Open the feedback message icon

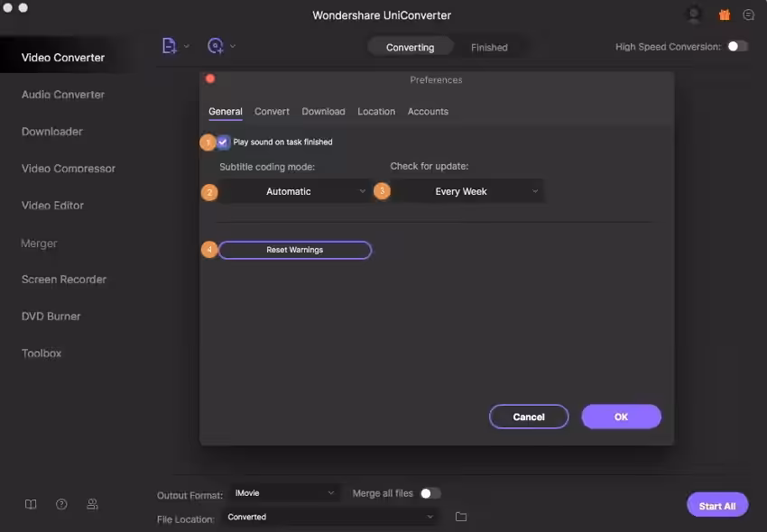coord(748,15)
